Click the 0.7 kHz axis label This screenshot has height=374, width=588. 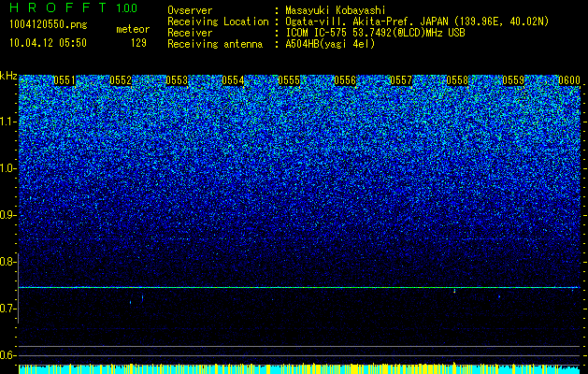(8, 309)
